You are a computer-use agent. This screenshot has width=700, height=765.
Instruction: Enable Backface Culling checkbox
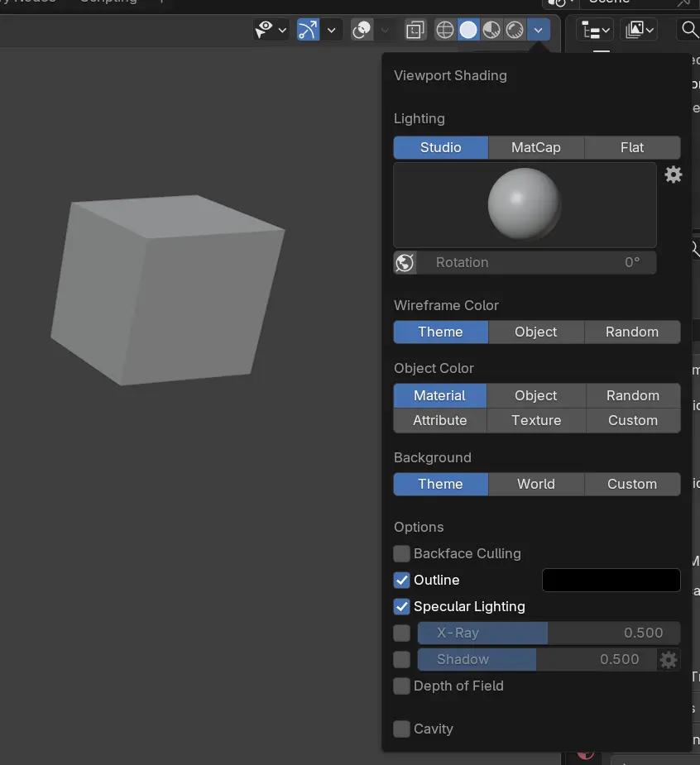(402, 553)
